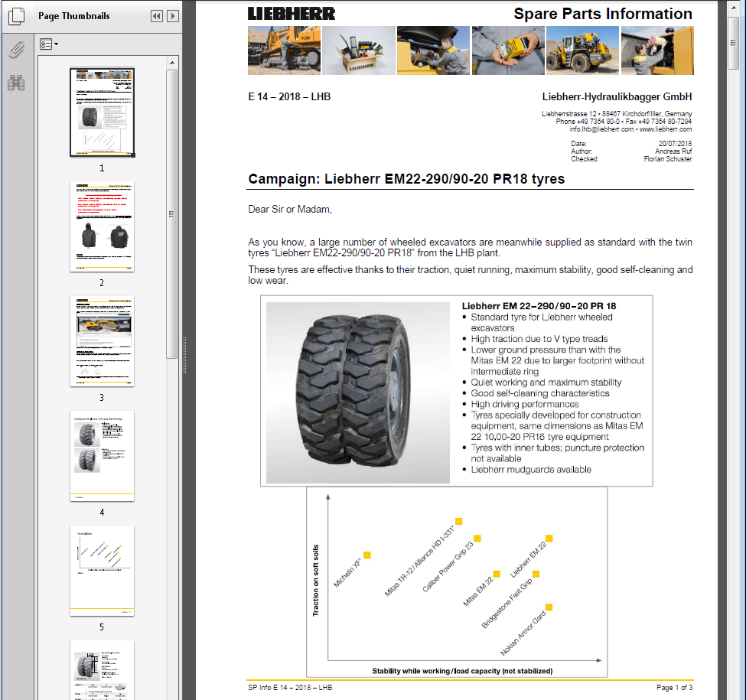Open the thumbnail options dropdown menu
This screenshot has width=746, height=700.
click(48, 44)
